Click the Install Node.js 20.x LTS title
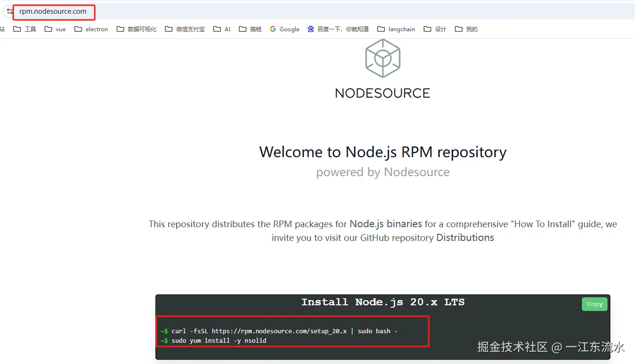This screenshot has height=364, width=635. coord(383,302)
